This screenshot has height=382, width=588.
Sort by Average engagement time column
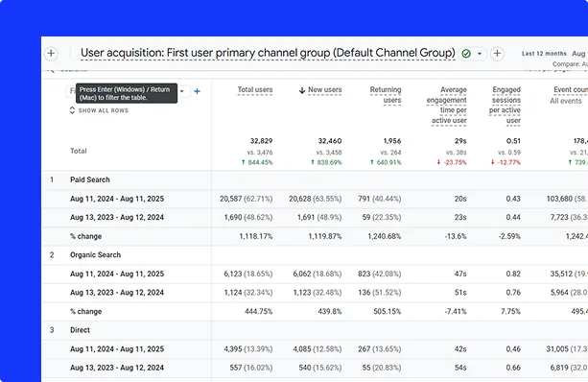(447, 105)
